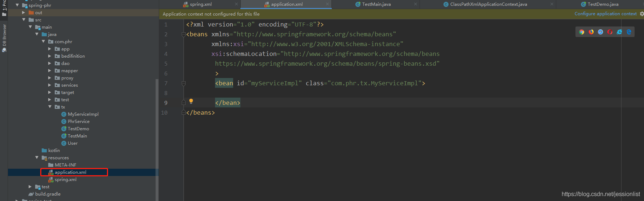Click the Configure application context link
This screenshot has width=644, height=201.
click(606, 14)
